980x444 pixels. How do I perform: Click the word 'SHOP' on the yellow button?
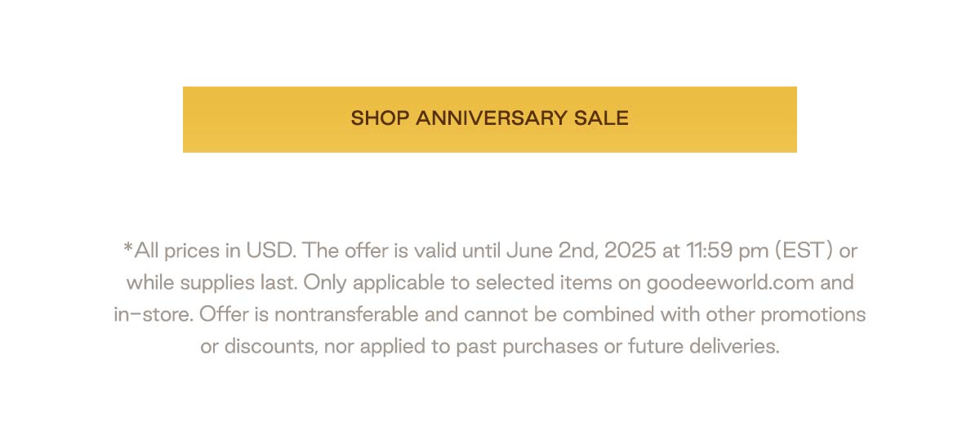380,118
